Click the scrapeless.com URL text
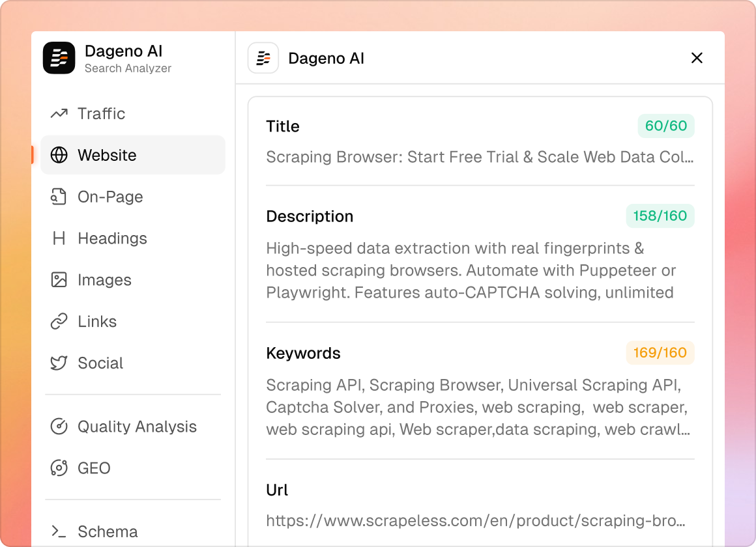The height and width of the screenshot is (547, 756). coord(476,521)
